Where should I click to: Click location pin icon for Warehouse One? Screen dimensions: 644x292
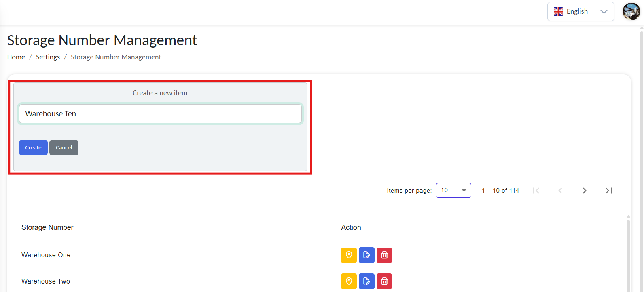pyautogui.click(x=349, y=255)
